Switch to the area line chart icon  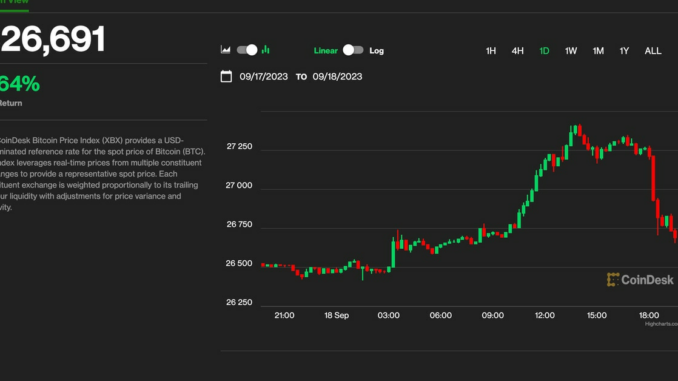point(225,50)
